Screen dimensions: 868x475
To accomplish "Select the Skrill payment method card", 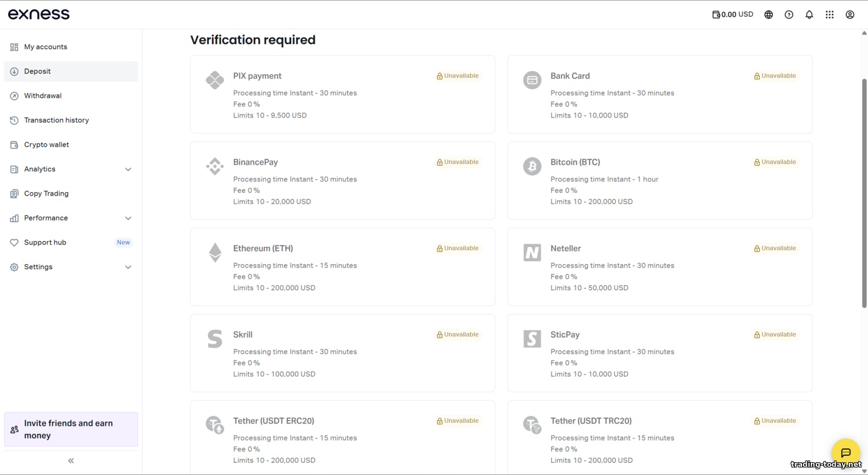I will [342, 353].
